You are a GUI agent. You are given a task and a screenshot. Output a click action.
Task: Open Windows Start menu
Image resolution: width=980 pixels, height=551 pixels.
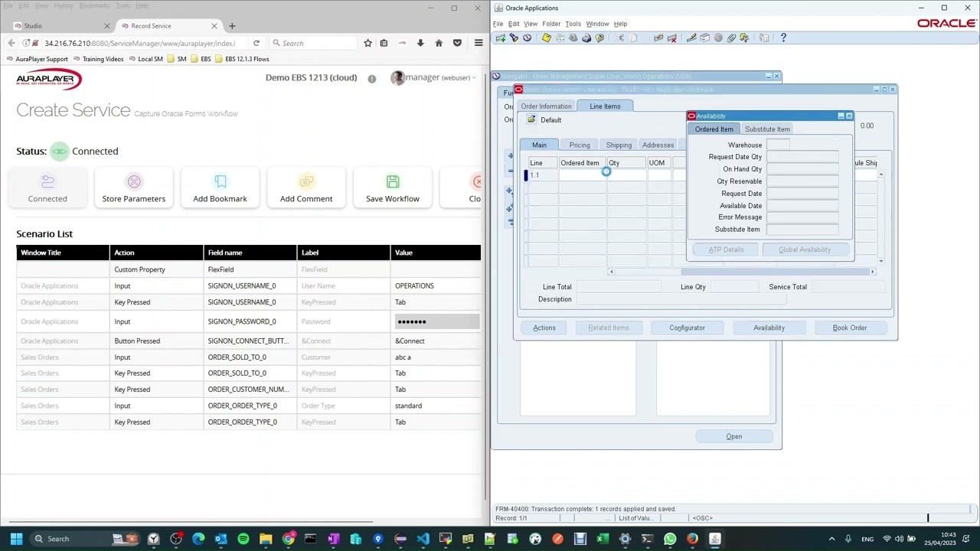(x=16, y=539)
